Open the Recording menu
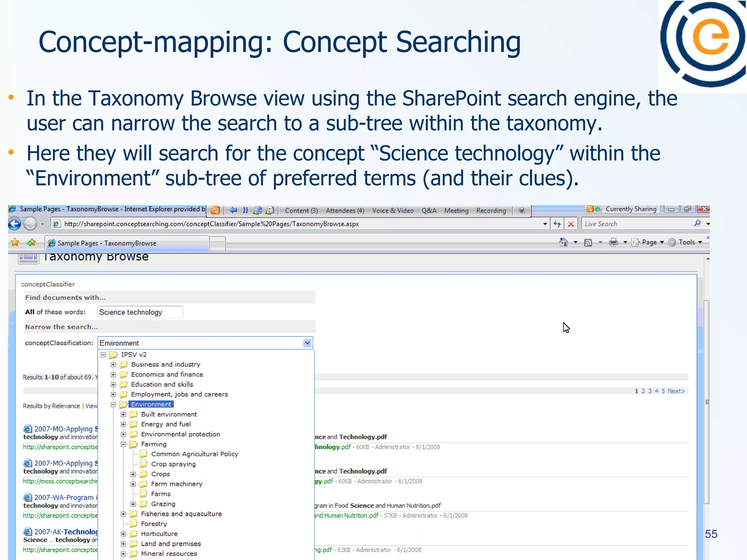Image resolution: width=747 pixels, height=560 pixels. point(491,210)
